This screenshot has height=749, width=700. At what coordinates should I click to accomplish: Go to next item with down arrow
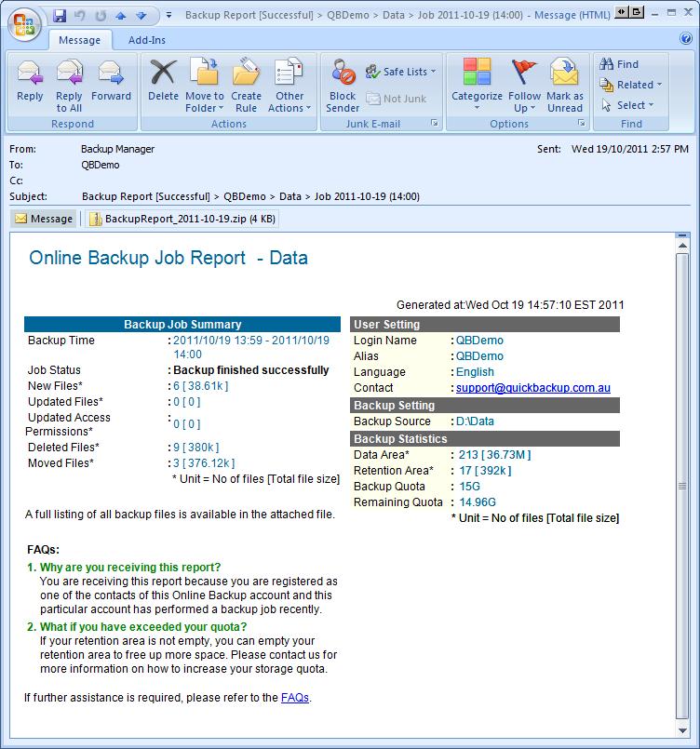(x=141, y=15)
